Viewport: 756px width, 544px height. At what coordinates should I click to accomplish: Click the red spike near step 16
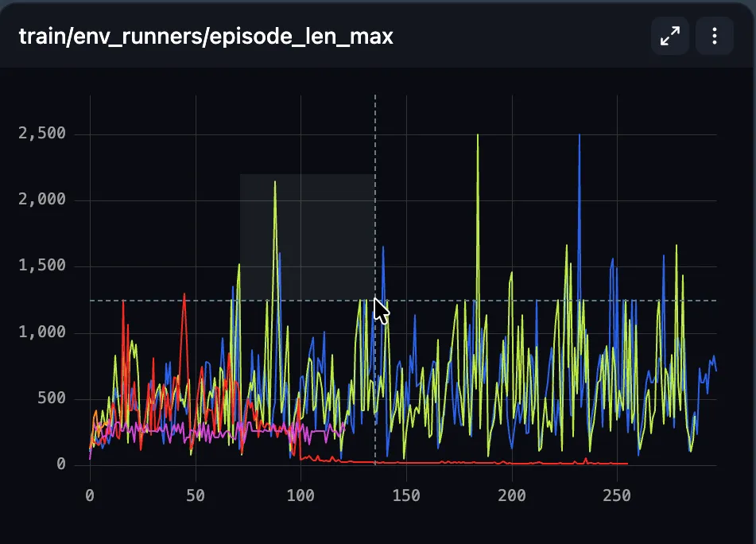point(123,301)
